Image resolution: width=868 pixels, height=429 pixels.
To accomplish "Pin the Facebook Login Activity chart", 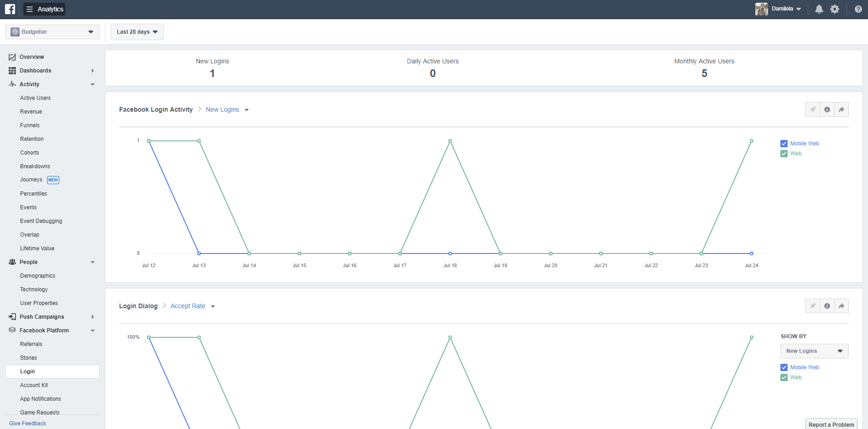I will [813, 109].
